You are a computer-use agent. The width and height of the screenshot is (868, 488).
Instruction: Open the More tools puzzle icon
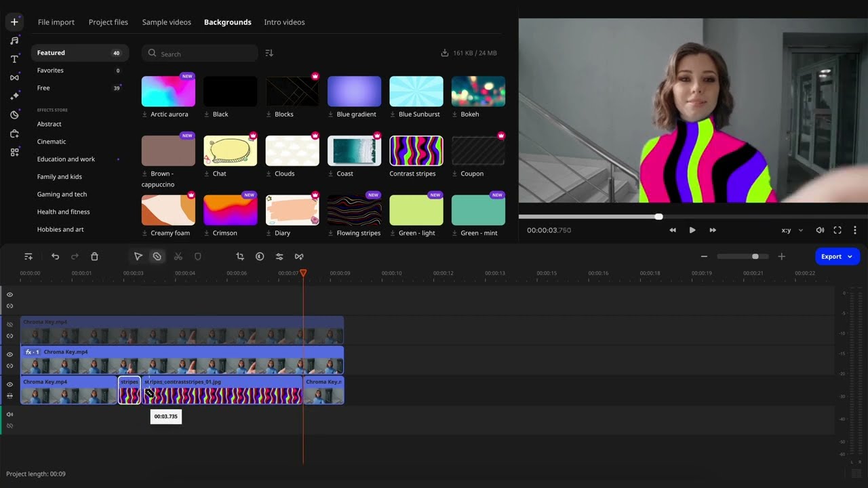(x=14, y=134)
